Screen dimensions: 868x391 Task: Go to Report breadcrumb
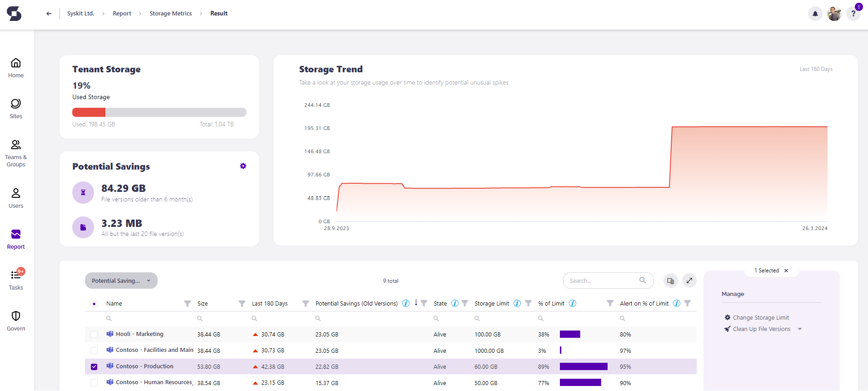click(x=122, y=14)
